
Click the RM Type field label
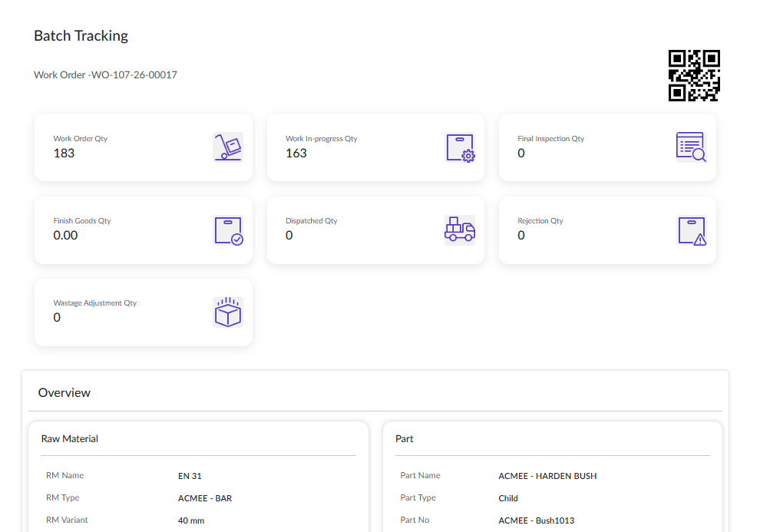point(62,497)
